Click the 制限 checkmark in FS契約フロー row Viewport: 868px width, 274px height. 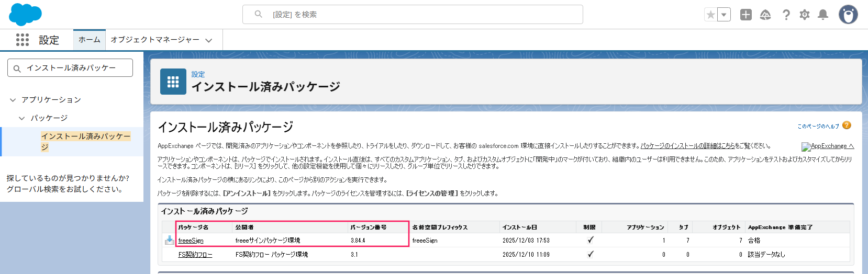[591, 254]
